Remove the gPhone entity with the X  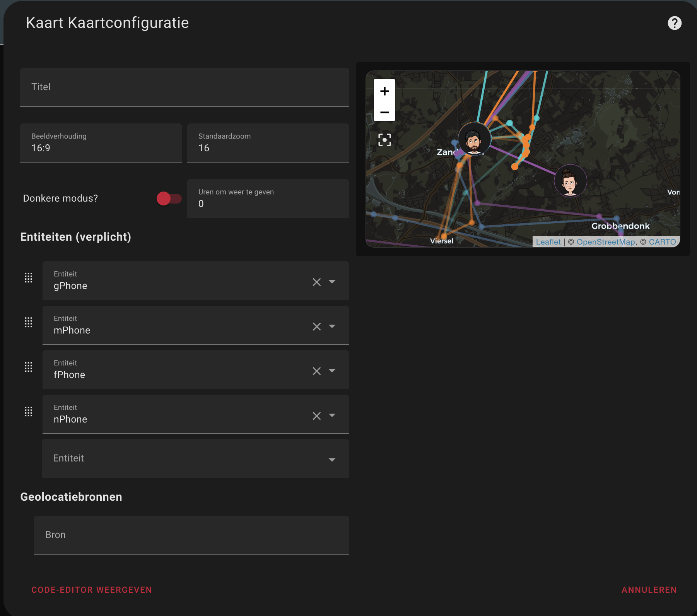point(317,282)
